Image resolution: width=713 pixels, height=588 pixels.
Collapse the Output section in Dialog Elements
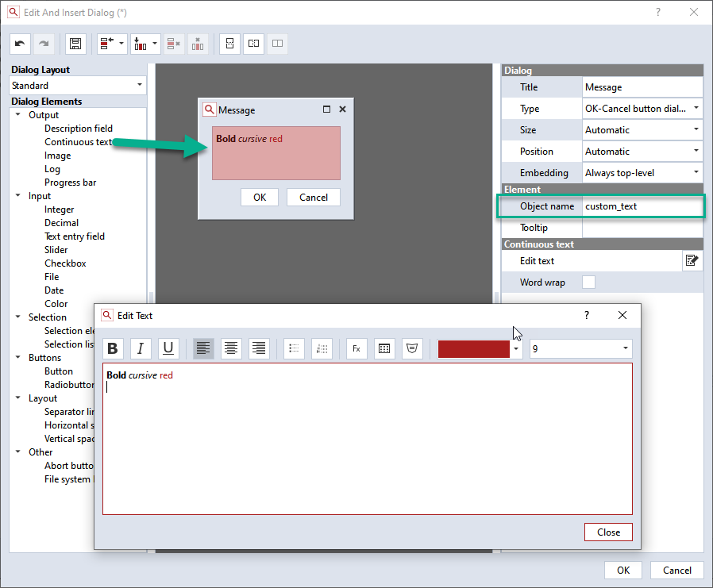coord(17,114)
